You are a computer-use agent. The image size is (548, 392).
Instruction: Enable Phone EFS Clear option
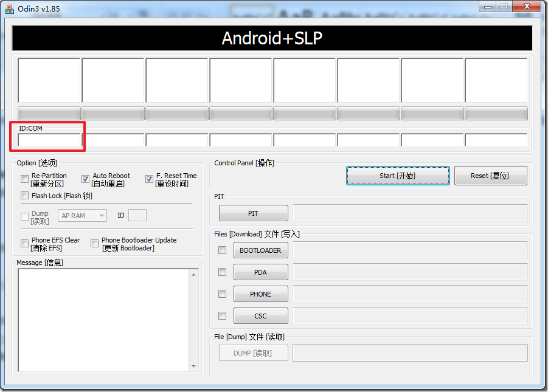[x=24, y=243]
